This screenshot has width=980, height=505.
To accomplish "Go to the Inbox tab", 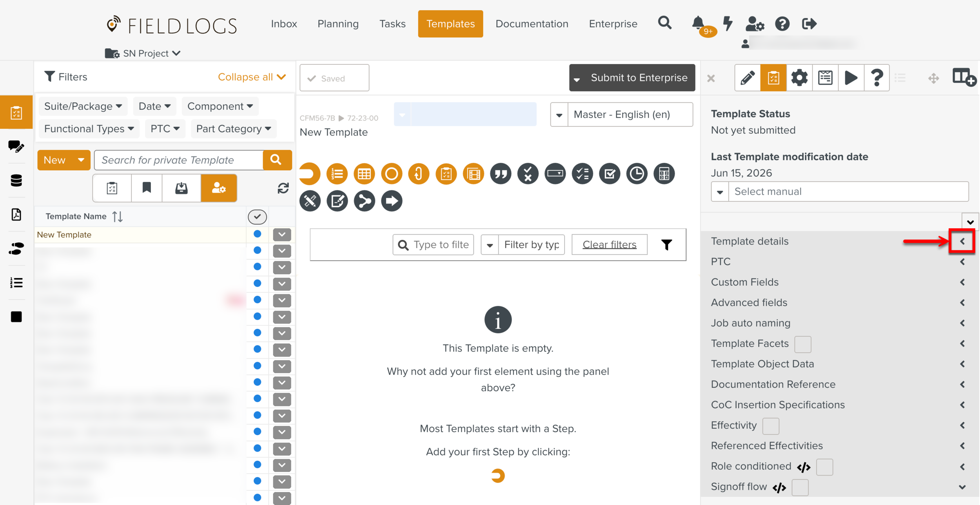I will (284, 24).
